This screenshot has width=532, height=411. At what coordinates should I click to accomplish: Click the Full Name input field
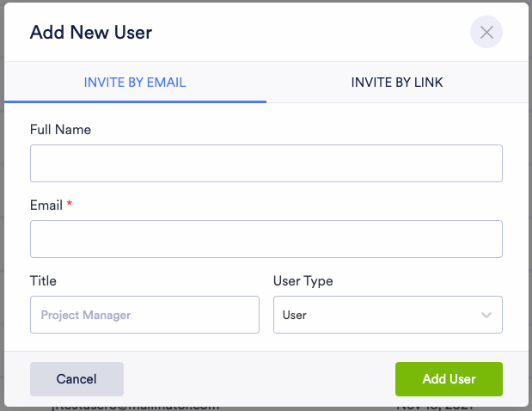click(266, 163)
